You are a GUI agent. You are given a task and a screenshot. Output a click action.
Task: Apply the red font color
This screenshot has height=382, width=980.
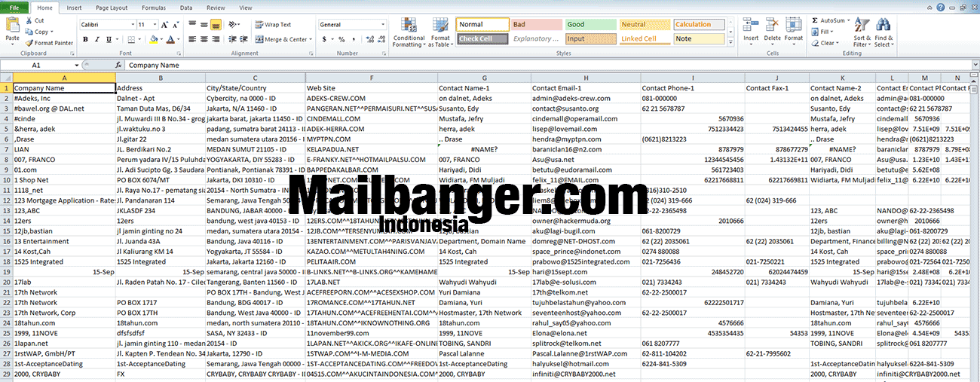coord(170,39)
